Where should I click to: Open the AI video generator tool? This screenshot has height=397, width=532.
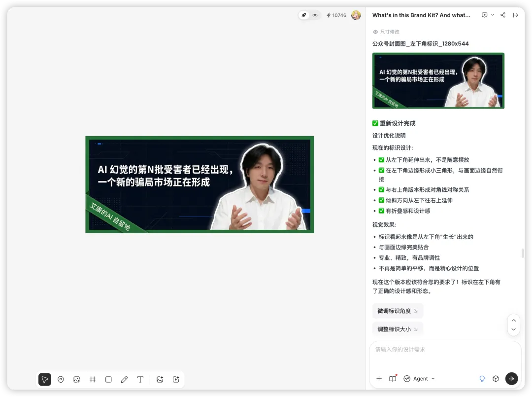coord(176,379)
